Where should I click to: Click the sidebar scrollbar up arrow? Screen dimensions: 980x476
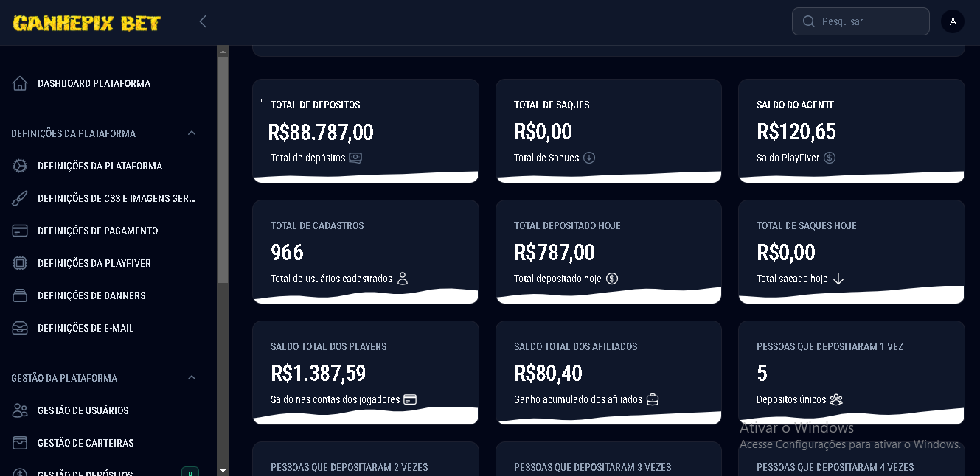(223, 52)
